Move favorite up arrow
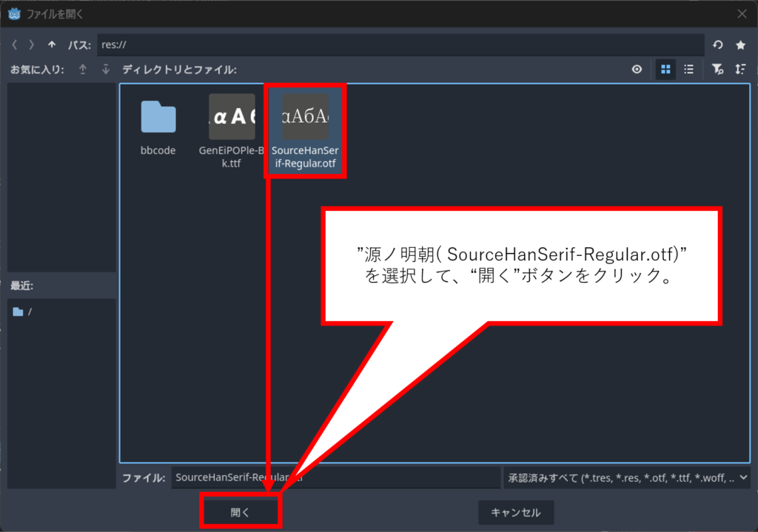The width and height of the screenshot is (758, 532). point(83,70)
